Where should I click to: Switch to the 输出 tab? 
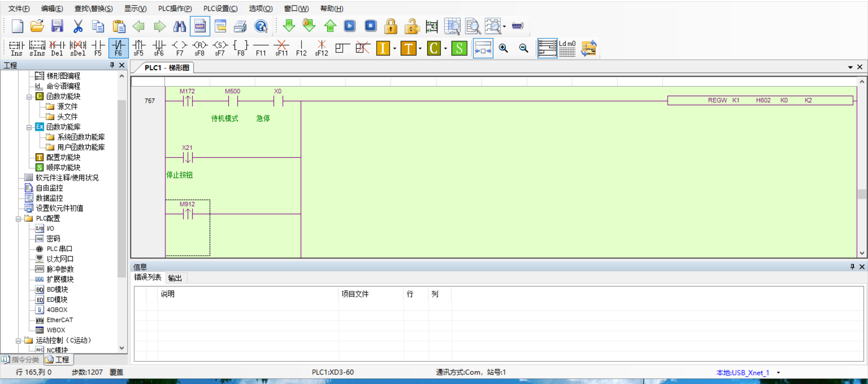point(175,278)
